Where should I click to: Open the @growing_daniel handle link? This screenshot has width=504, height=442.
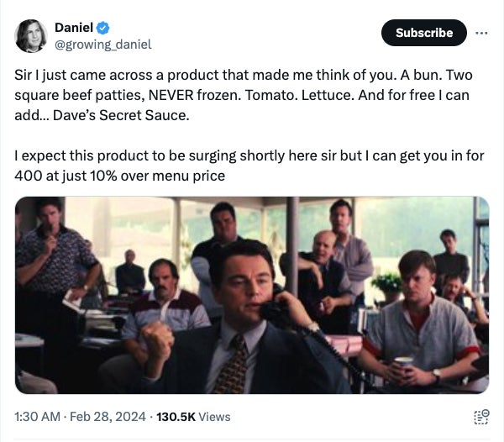click(102, 44)
